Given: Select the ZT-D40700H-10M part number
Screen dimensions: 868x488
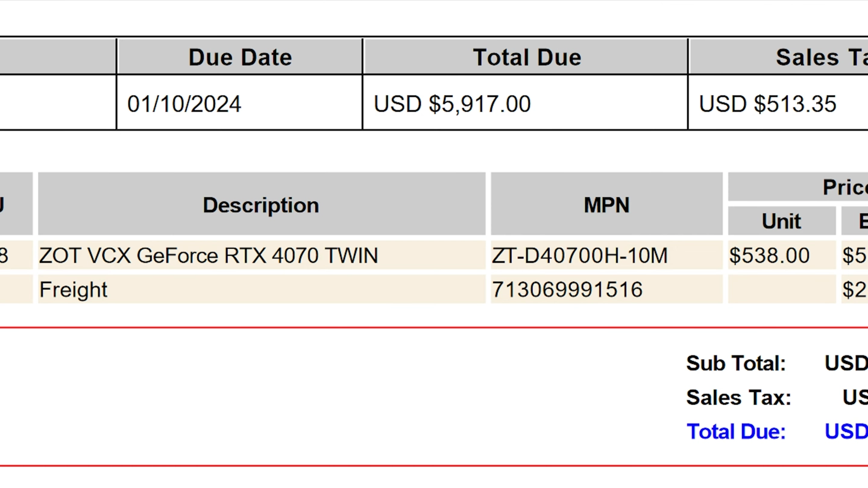Looking at the screenshot, I should (580, 255).
